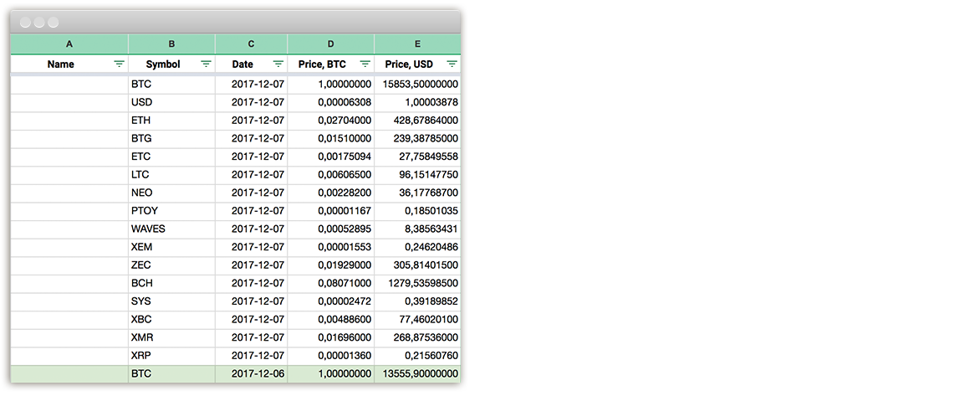Select the 0,02704000 BTC price cell
Viewport: 980px width, 396px height.
coord(330,120)
